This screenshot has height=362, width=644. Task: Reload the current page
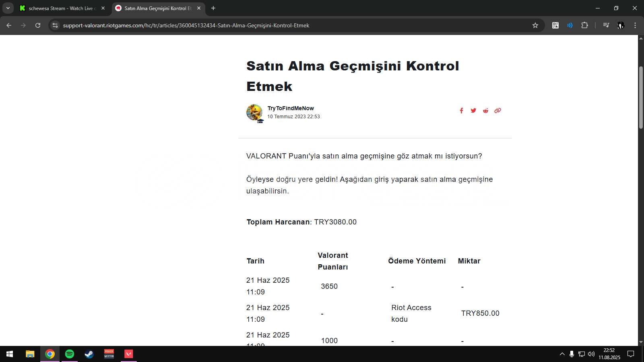[x=38, y=25]
